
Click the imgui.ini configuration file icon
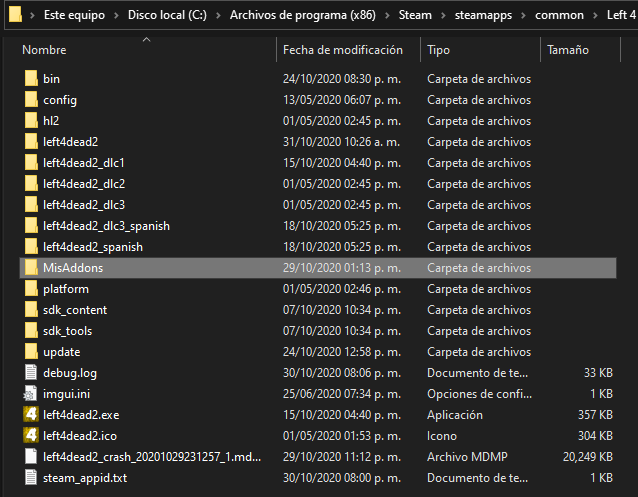click(x=31, y=394)
